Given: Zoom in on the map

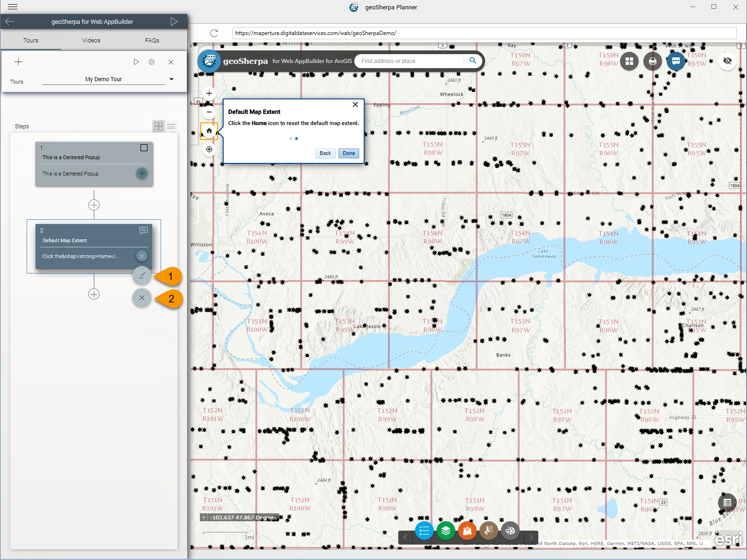Looking at the screenshot, I should 209,93.
